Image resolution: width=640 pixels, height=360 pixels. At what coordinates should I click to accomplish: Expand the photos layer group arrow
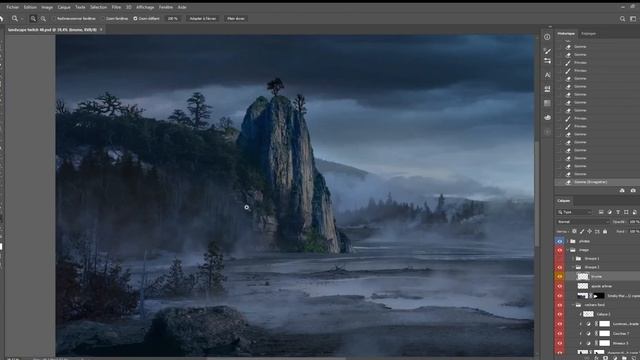point(567,241)
